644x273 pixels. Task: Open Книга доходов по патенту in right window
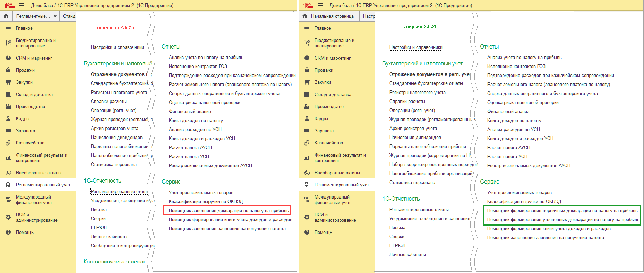tap(514, 121)
